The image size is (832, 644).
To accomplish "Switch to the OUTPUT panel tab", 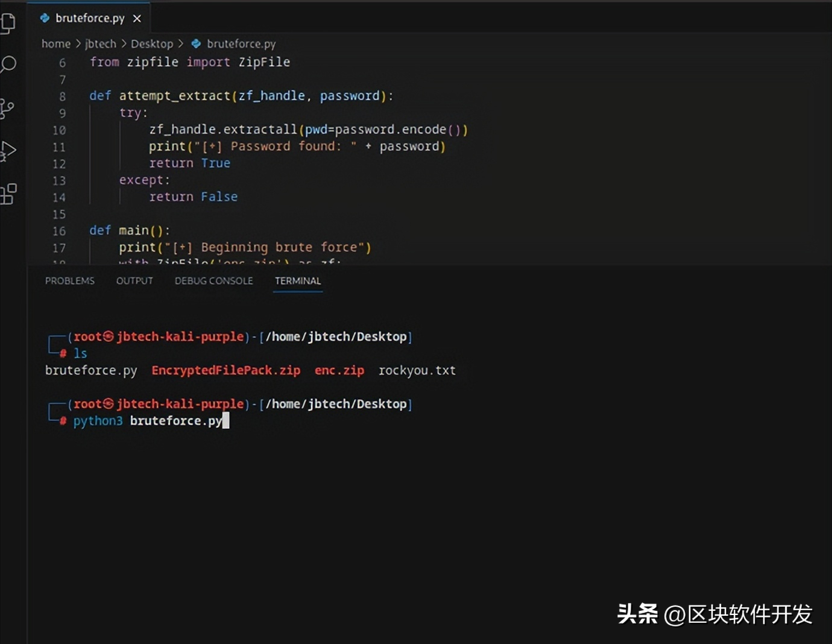I will tap(134, 281).
